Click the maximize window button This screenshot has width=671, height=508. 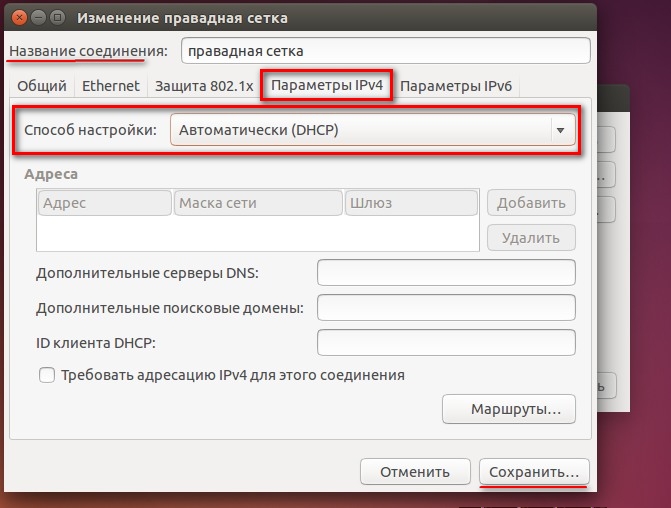pyautogui.click(x=57, y=18)
